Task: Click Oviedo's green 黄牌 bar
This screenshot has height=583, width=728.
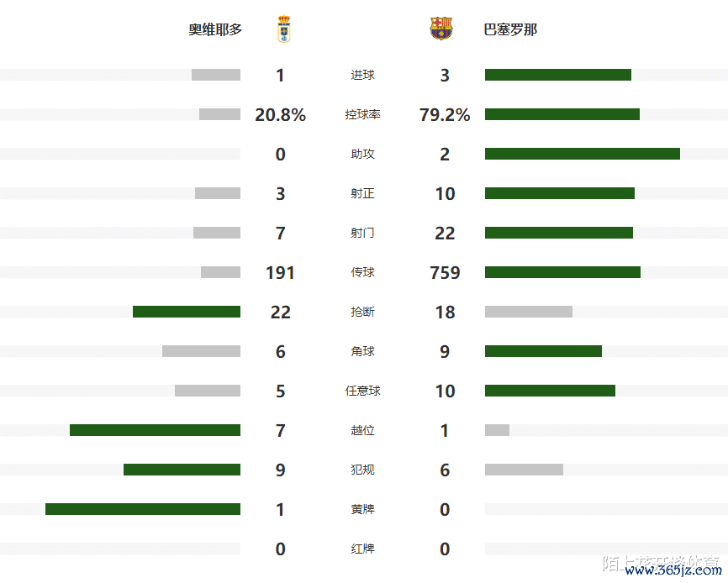Action: coord(143,509)
